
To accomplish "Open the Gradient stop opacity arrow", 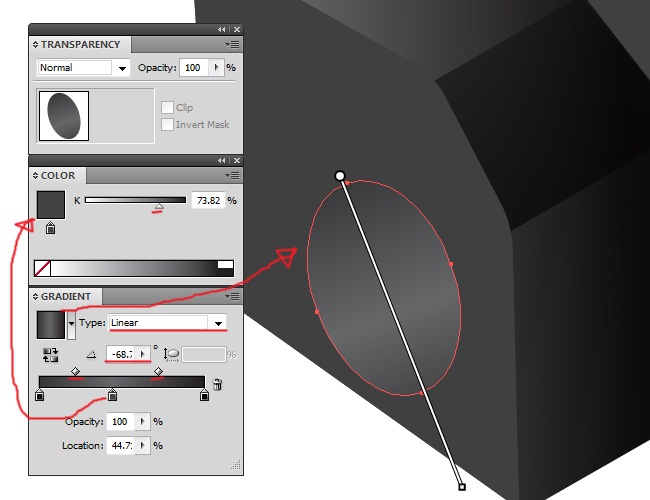I will tap(143, 422).
